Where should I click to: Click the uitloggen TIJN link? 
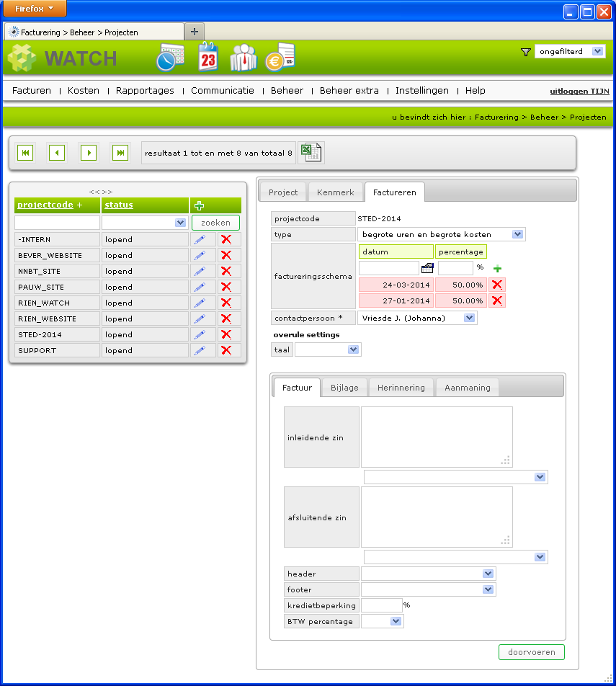click(x=579, y=92)
